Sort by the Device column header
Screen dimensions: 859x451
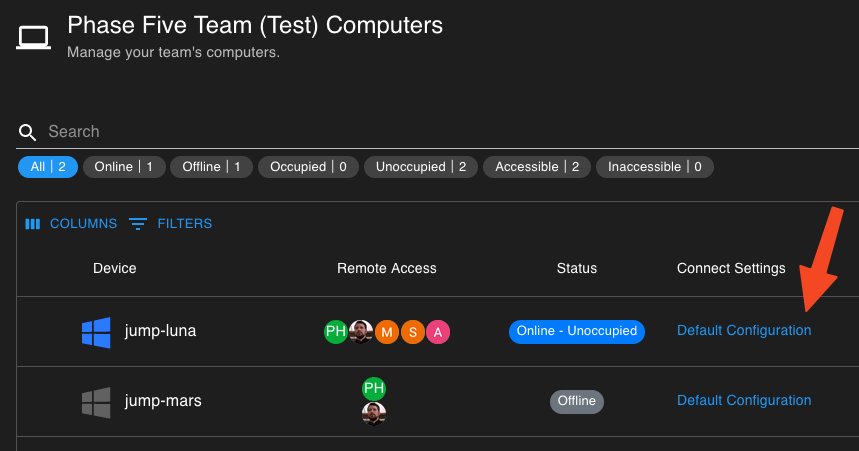[x=114, y=269]
